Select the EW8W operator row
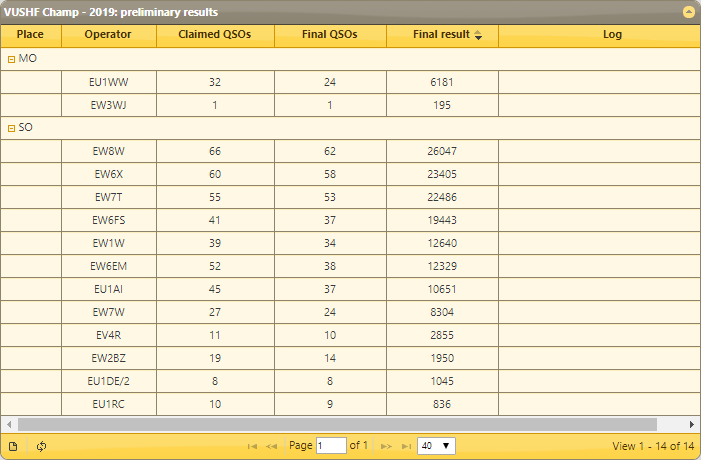The image size is (701, 460). click(108, 151)
